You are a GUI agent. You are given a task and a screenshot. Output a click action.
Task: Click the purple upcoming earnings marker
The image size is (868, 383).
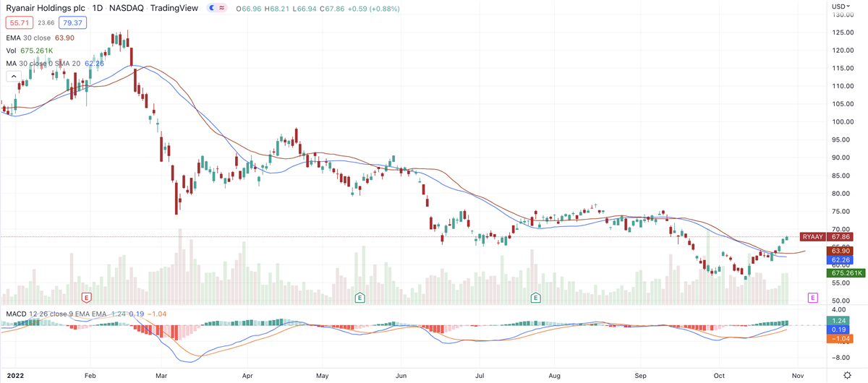click(x=812, y=297)
